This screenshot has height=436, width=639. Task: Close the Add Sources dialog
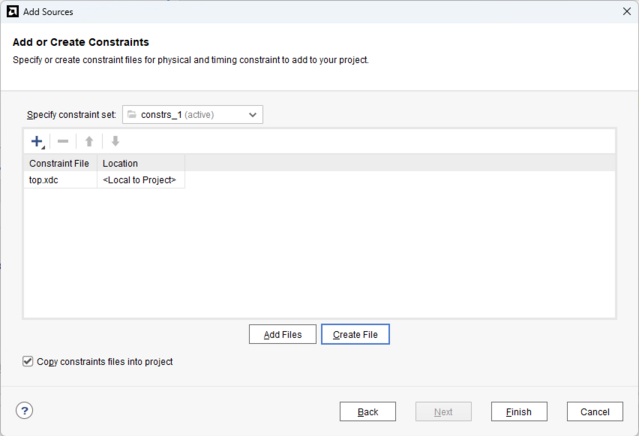point(627,11)
